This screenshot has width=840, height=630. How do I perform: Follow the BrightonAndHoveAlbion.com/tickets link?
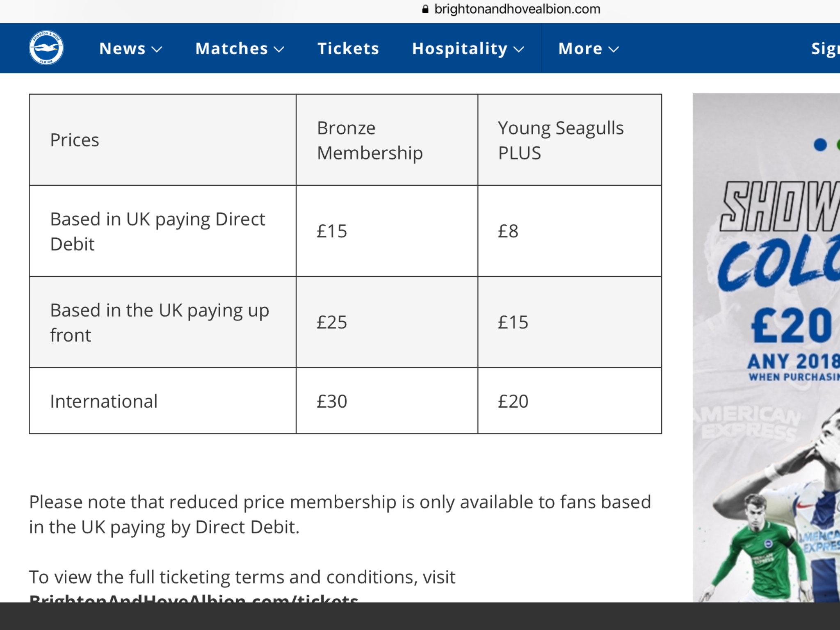point(194,598)
